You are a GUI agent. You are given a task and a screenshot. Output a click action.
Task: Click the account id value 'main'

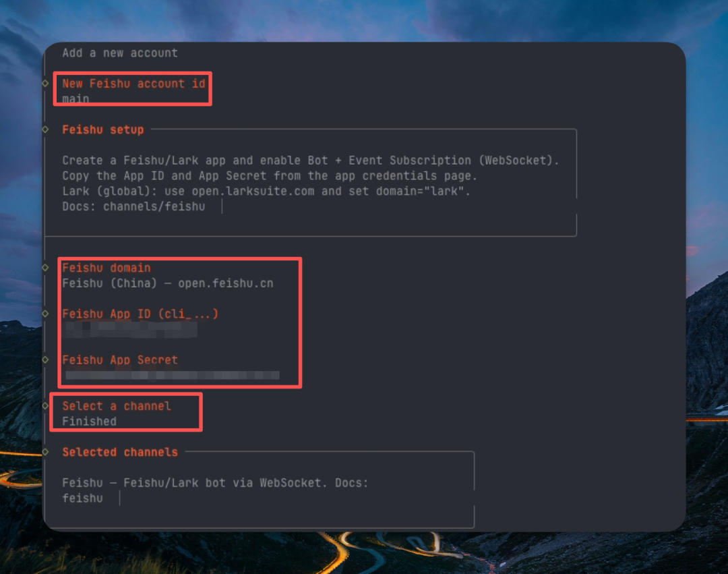(75, 99)
